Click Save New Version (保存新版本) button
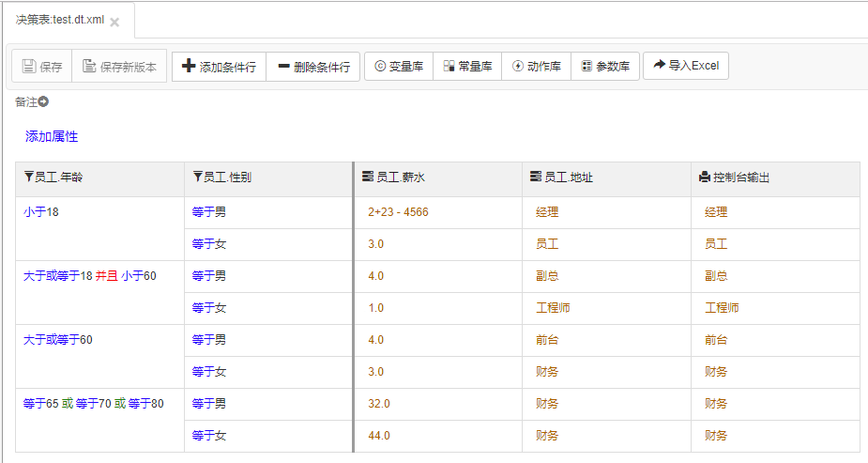The image size is (868, 463). tap(119, 67)
